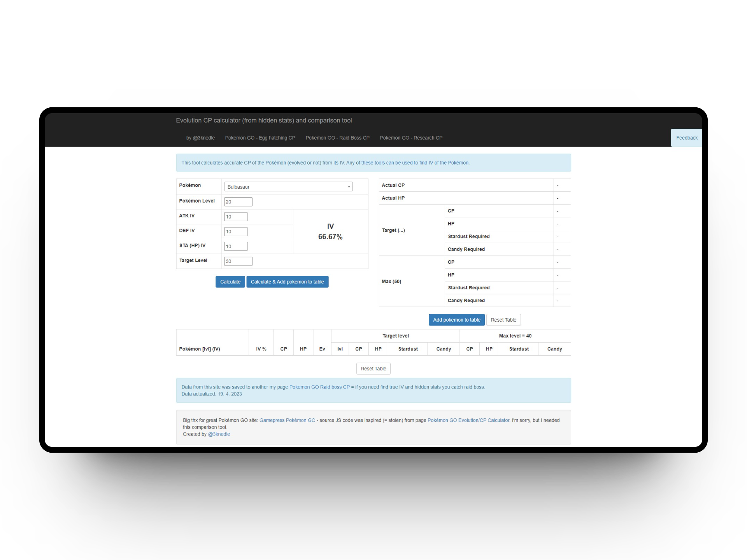Screen dimensions: 747x560
Task: Open the Feedback tab
Action: 686,138
